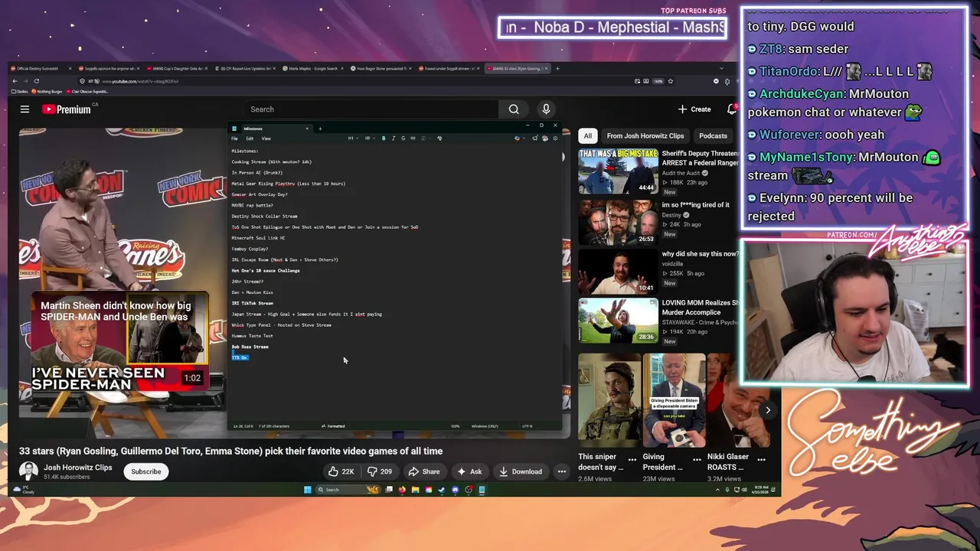Click the 100% zoom level in Notepad
This screenshot has width=980, height=551.
[455, 426]
